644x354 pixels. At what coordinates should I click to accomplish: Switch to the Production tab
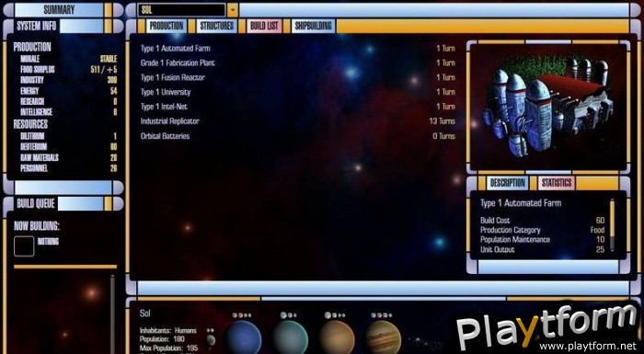point(166,26)
